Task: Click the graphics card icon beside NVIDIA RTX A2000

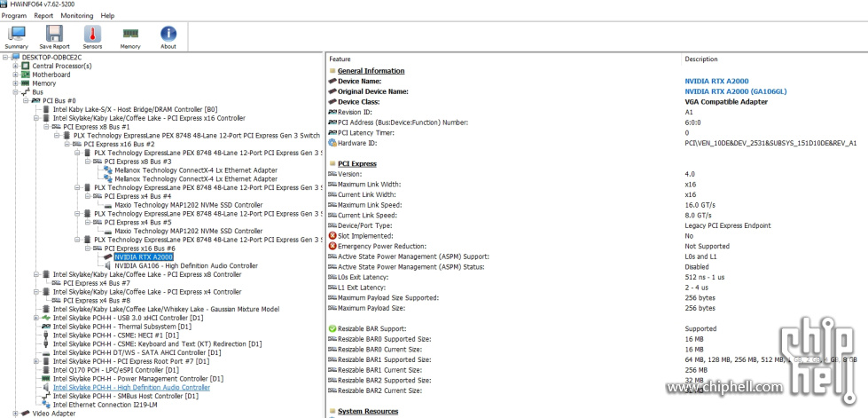Action: point(108,257)
